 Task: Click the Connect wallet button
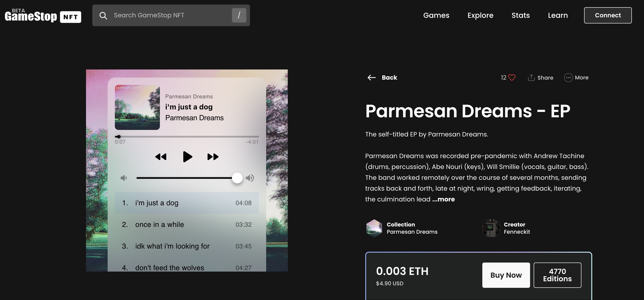[x=608, y=15]
